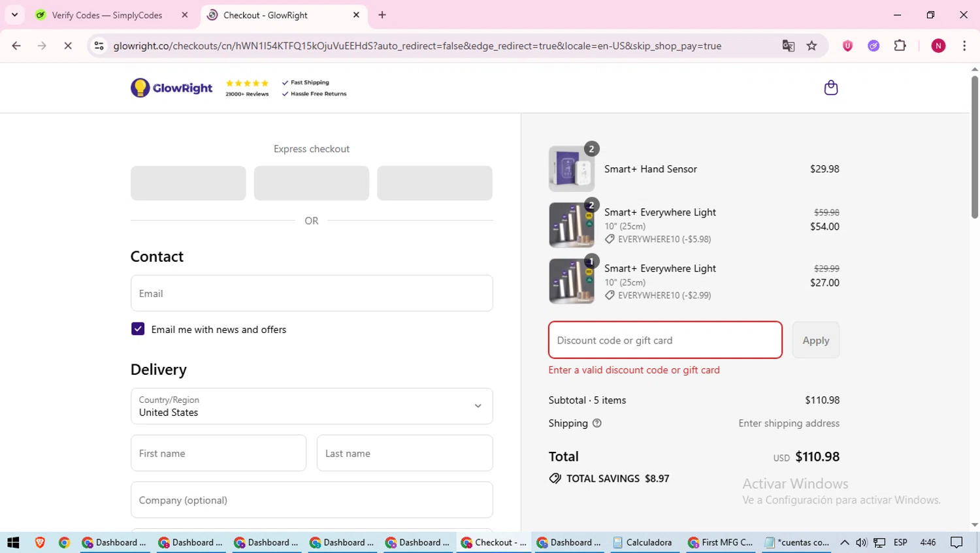
Task: Go forward to the next page
Action: click(x=42, y=46)
